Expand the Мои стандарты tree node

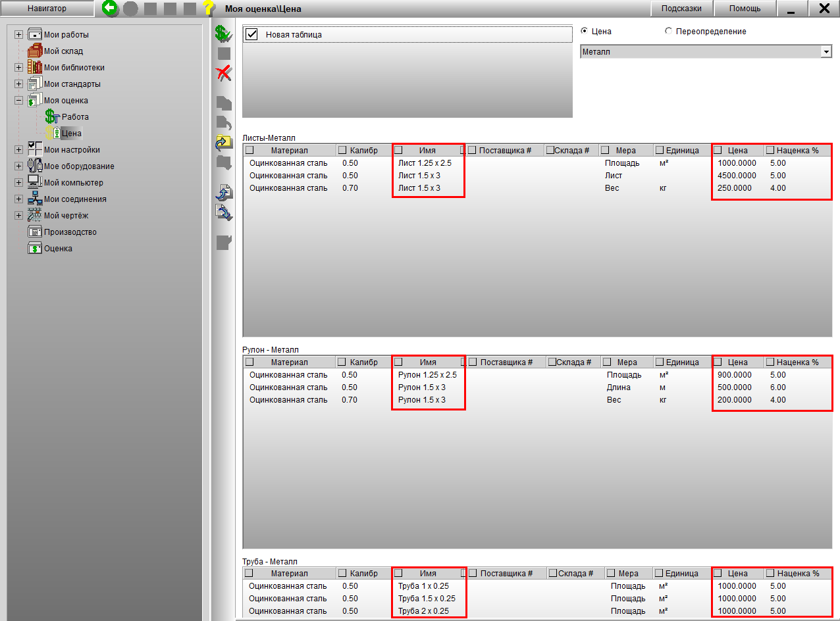pyautogui.click(x=18, y=84)
